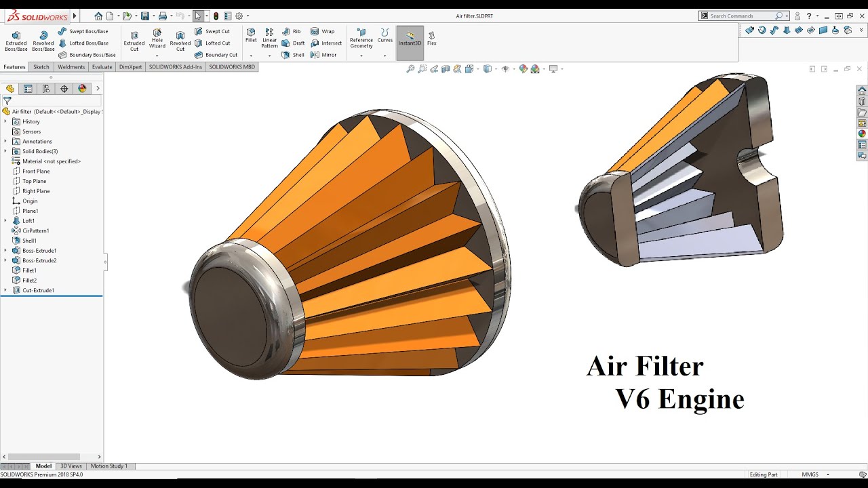Activate the Revolved Cut tool

pos(180,41)
